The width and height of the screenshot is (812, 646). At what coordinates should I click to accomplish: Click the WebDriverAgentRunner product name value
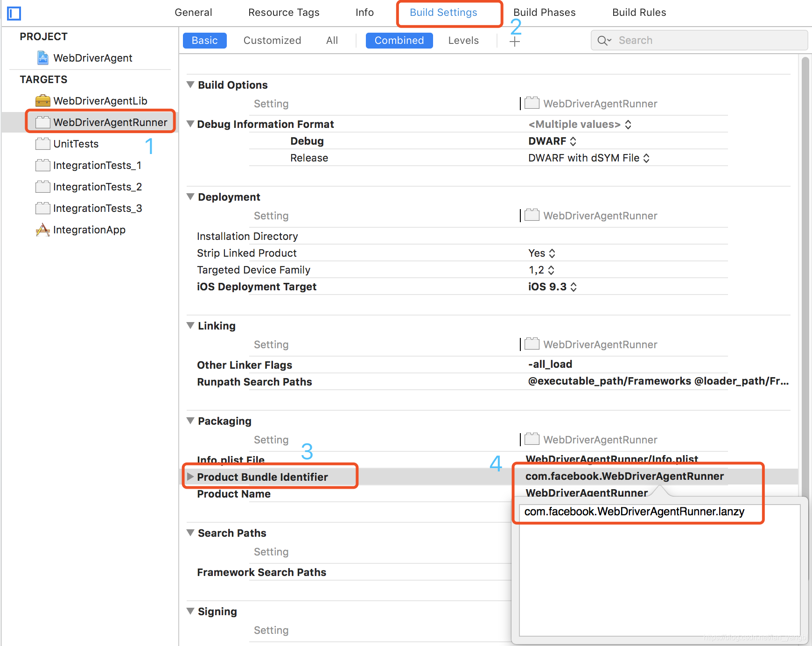pyautogui.click(x=587, y=493)
